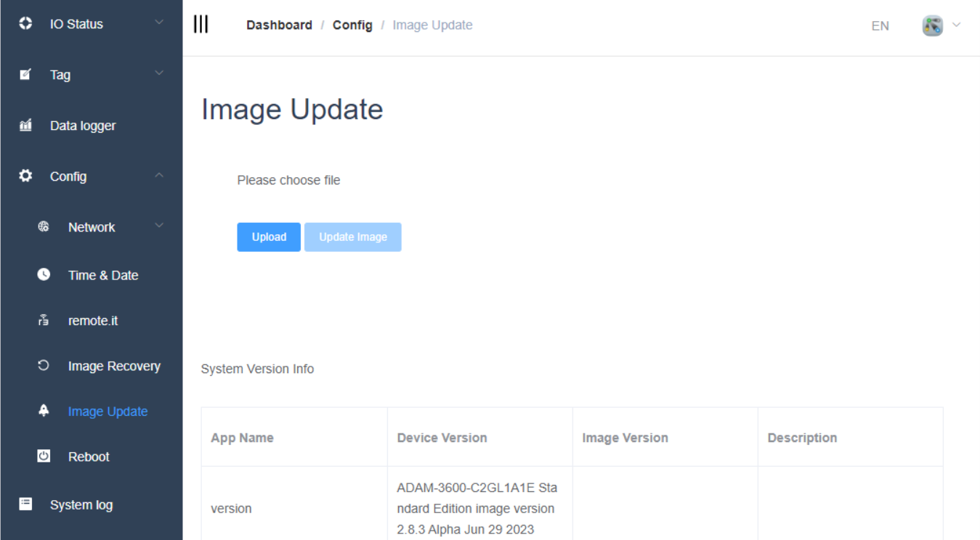Expand the IO Status submenu chevron
Screen dimensions: 980x540
[x=159, y=23]
